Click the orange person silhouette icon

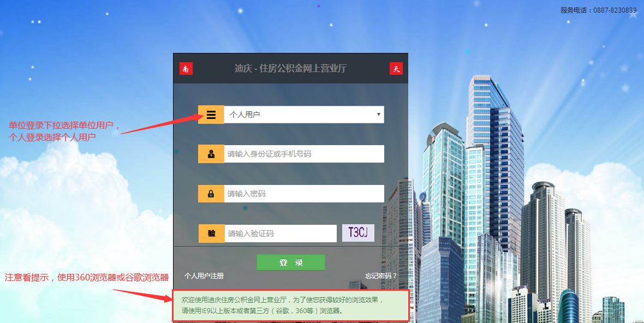(x=211, y=154)
